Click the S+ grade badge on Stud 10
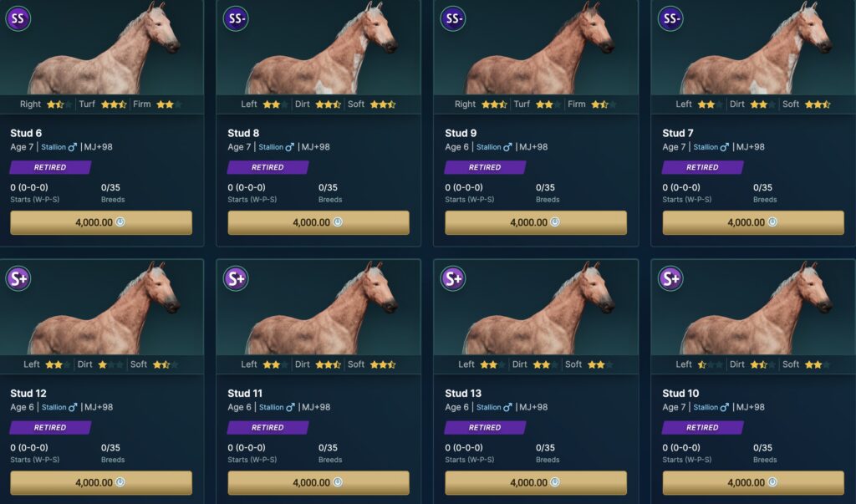This screenshot has width=856, height=504. (670, 278)
